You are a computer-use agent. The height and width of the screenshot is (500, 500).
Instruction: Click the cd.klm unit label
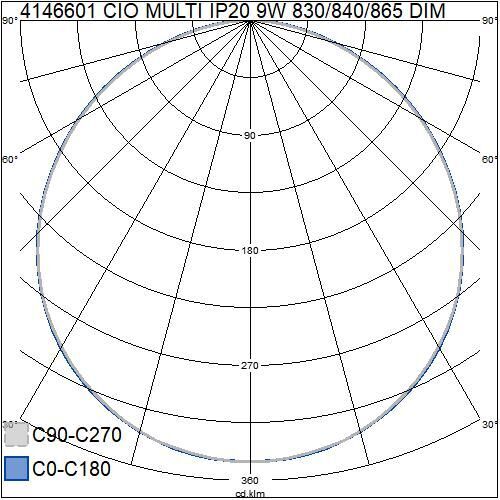(x=250, y=493)
